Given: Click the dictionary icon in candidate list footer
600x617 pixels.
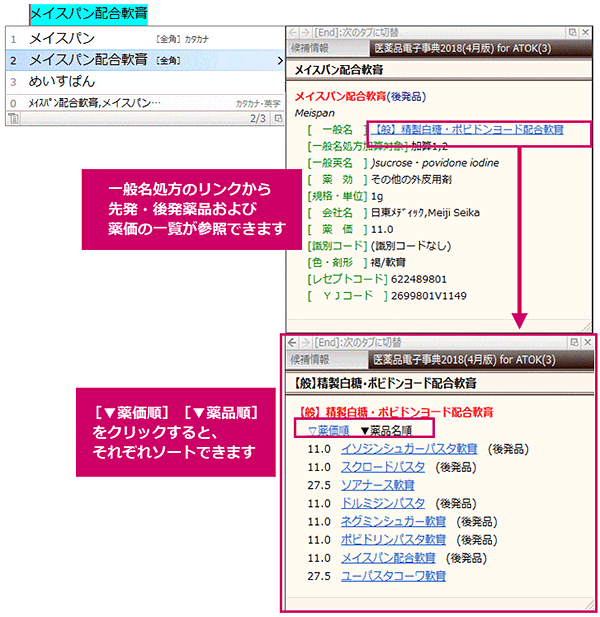Looking at the screenshot, I should 13,118.
